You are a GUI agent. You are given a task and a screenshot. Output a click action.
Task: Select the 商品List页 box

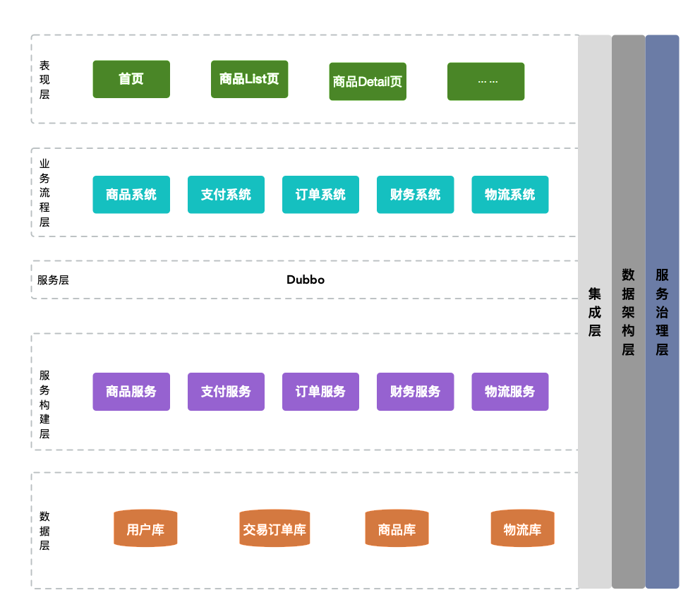coord(249,79)
